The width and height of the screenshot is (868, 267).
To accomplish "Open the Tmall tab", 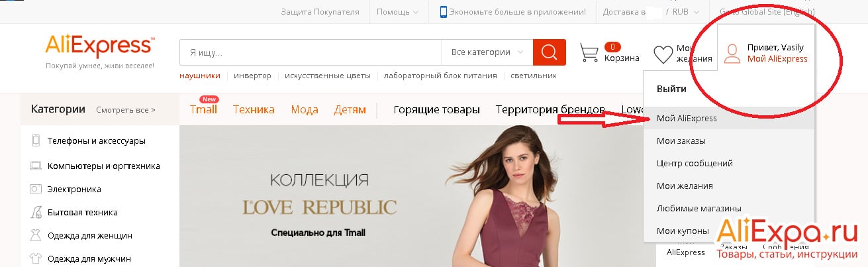I will point(203,108).
